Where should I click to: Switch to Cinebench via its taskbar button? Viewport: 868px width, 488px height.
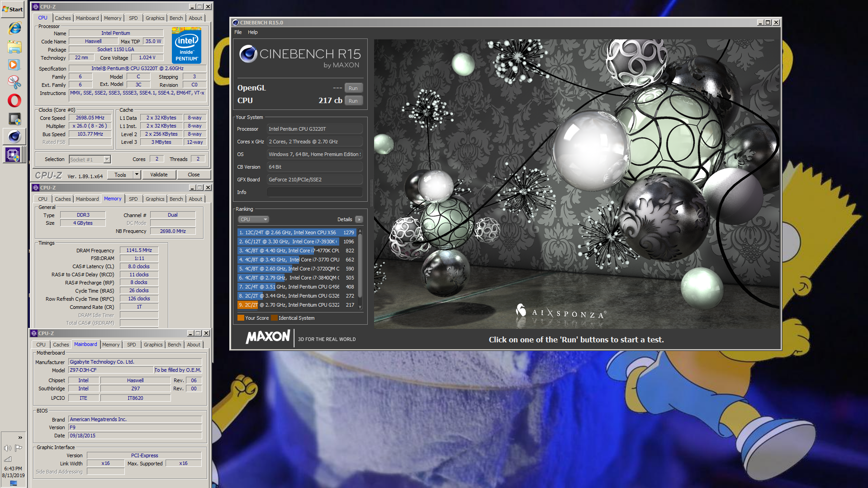pyautogui.click(x=14, y=136)
